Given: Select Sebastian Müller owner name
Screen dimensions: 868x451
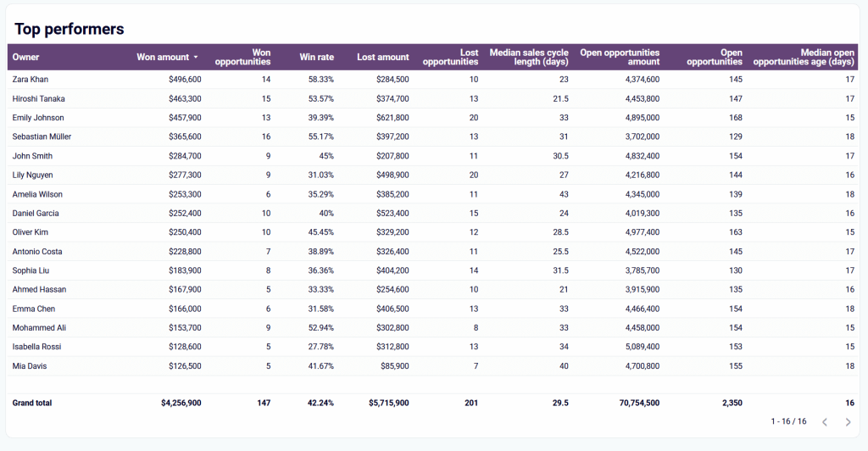Looking at the screenshot, I should [42, 136].
